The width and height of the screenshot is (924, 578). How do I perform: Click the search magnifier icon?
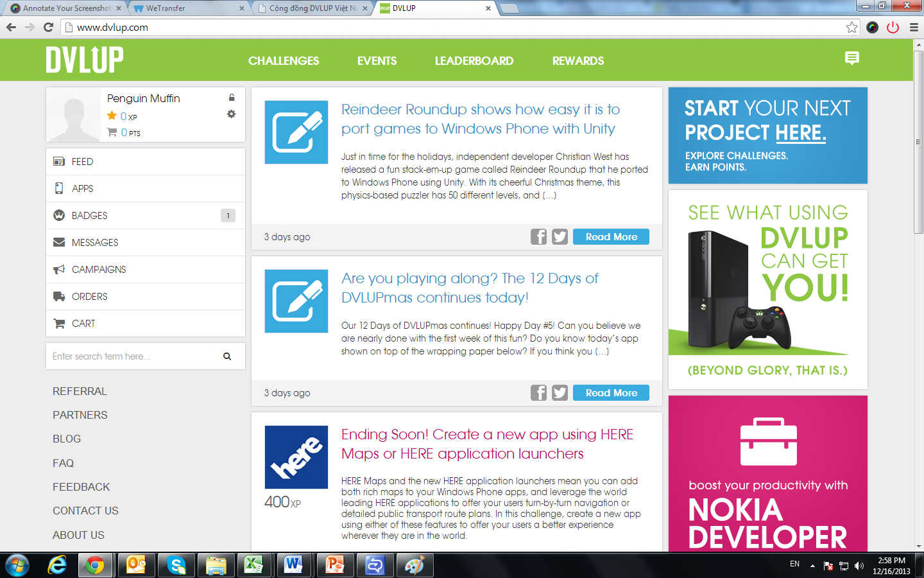click(x=227, y=356)
